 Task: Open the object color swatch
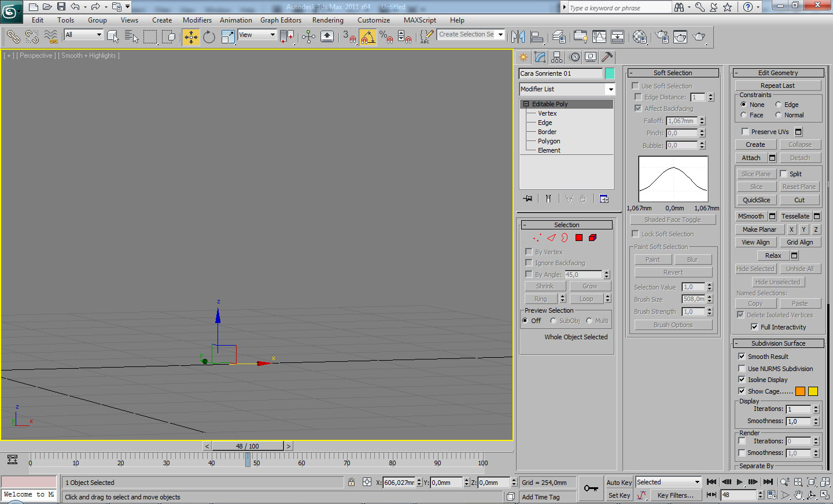click(610, 73)
